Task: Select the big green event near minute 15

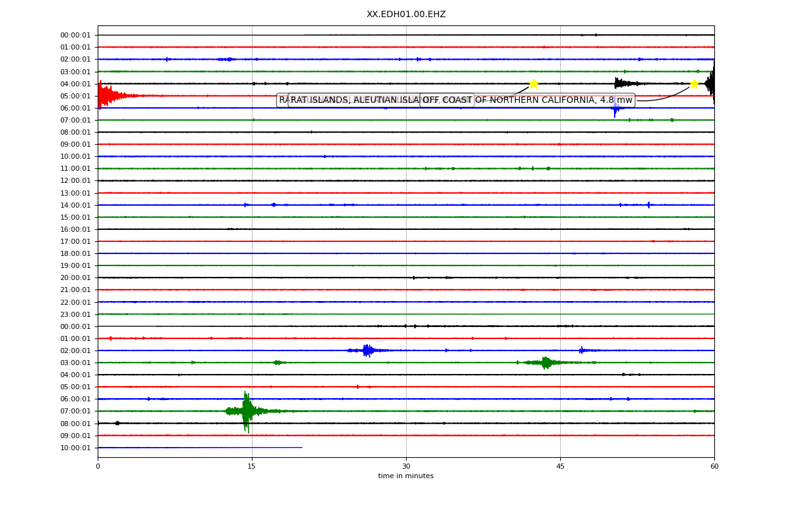Action: [249, 411]
